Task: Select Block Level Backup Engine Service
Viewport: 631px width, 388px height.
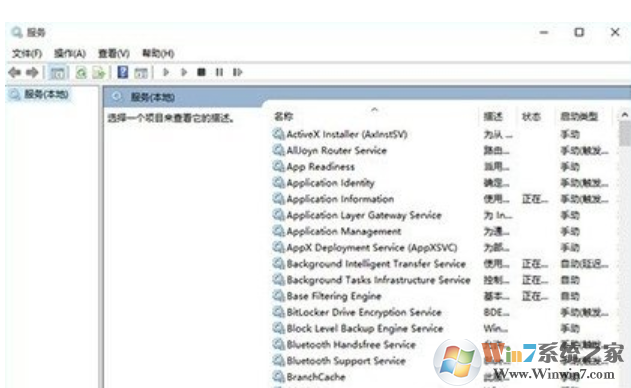Action: [x=365, y=328]
